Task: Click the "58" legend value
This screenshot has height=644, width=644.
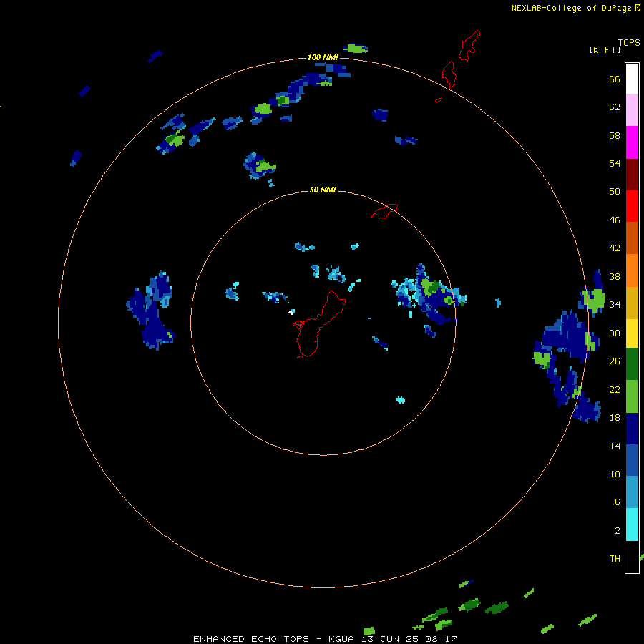Action: pyautogui.click(x=615, y=135)
